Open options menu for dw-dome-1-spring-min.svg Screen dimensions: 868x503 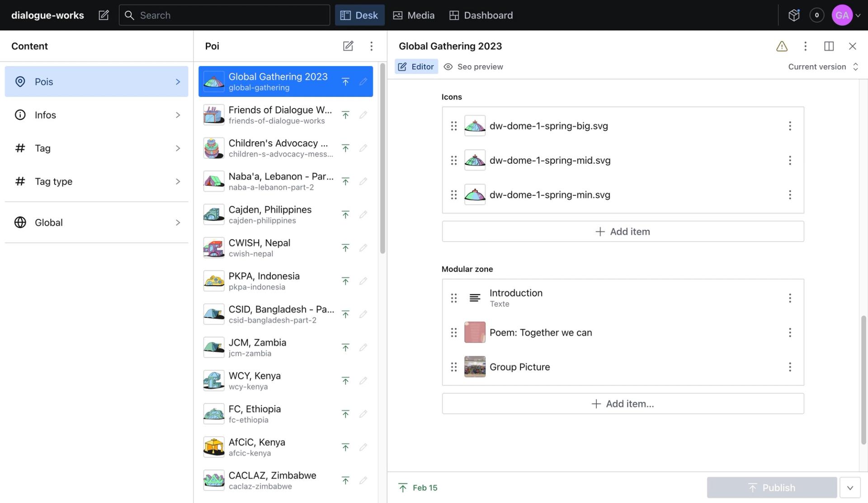790,195
